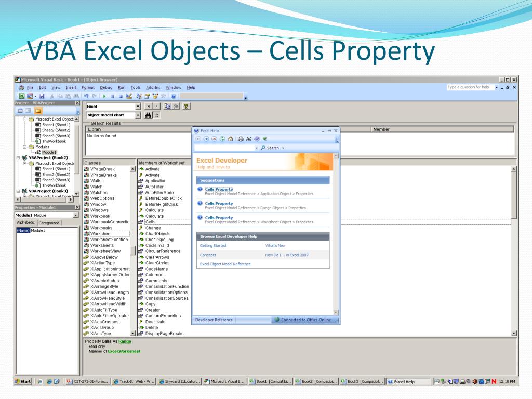
Task: Click the Search binoculars button in Object Browser
Action: point(148,115)
